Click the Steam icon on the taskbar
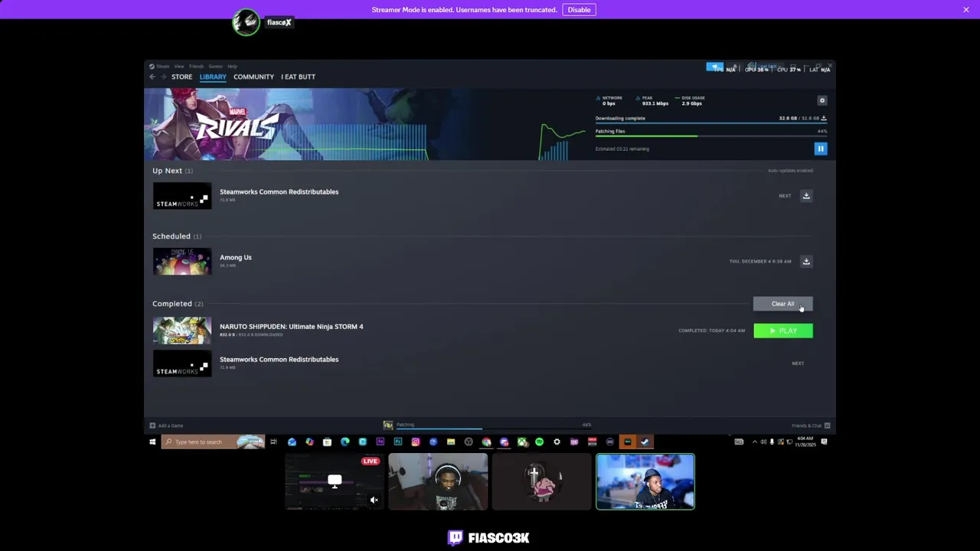 pyautogui.click(x=645, y=442)
